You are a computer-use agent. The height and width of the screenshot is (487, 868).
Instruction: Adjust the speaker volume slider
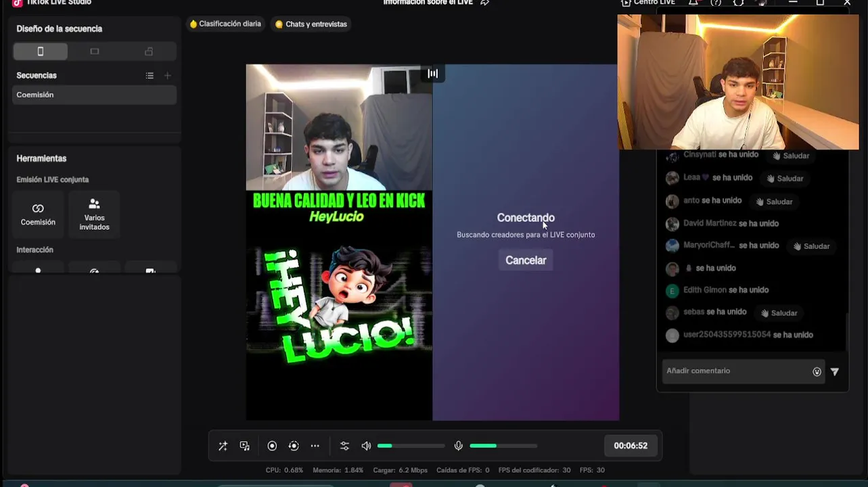coord(411,446)
